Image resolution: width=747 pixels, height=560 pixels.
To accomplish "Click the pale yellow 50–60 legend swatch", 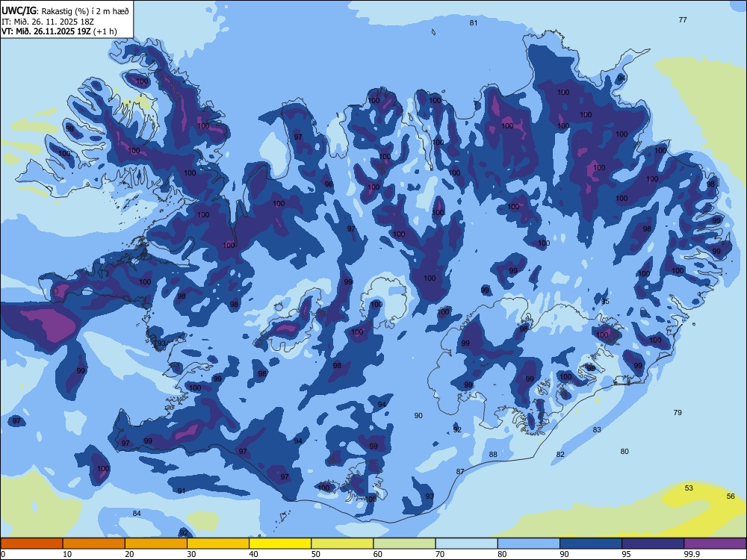I will coord(342,544).
